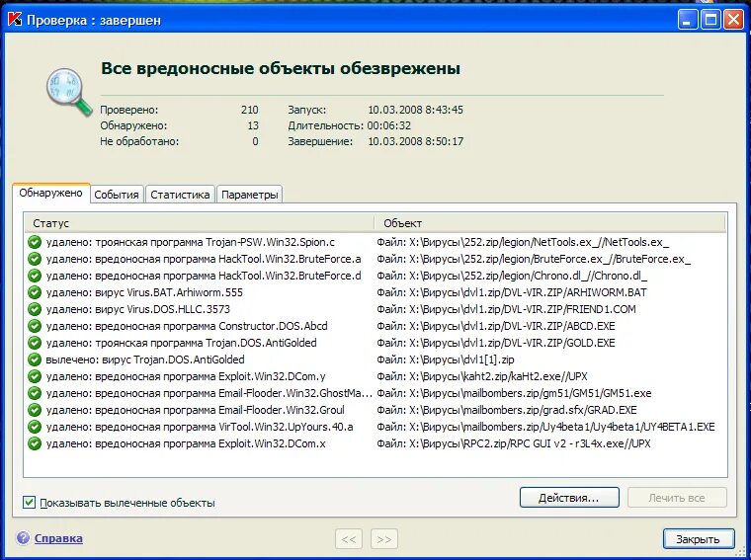Click file path ending GM51.exe
The image size is (751, 560).
(514, 393)
